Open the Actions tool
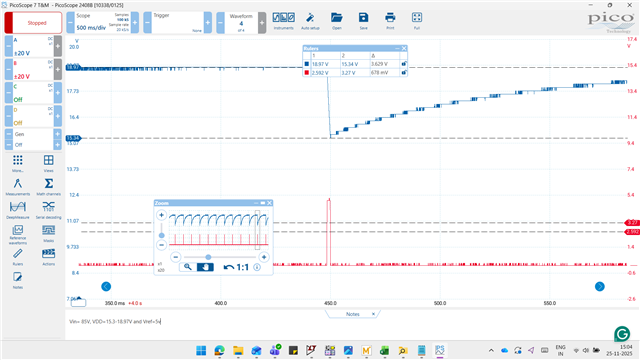640x360 pixels. pyautogui.click(x=48, y=256)
